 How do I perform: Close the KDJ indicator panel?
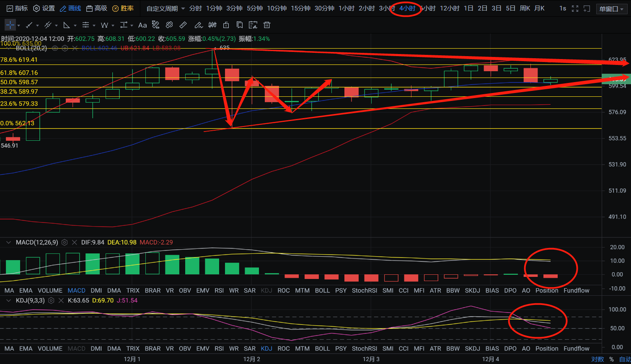click(61, 300)
